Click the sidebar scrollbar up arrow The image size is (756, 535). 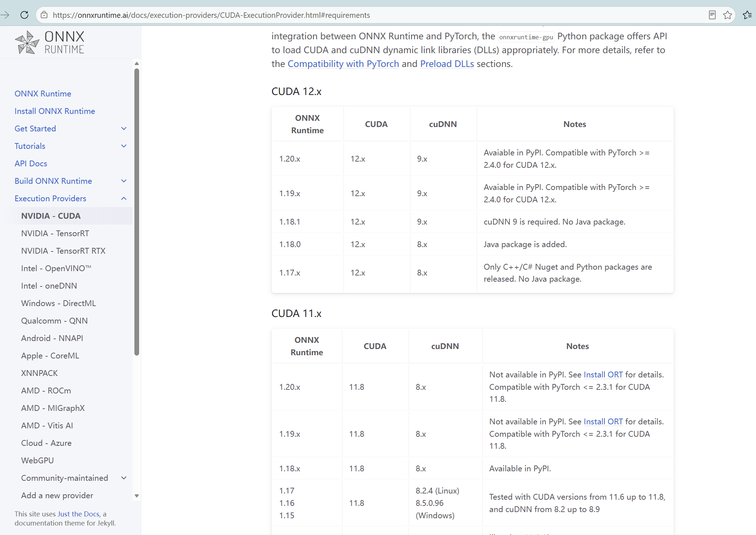pos(137,64)
